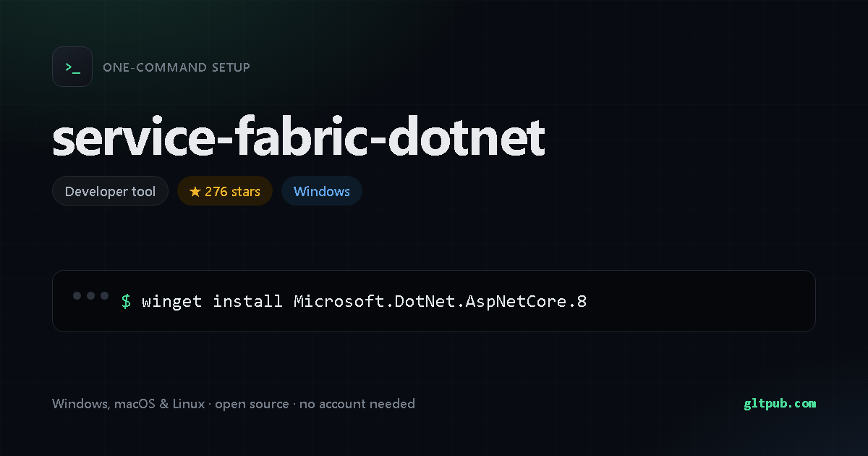Click the green dollar prompt symbol
Viewport: 868px width, 456px height.
[x=126, y=301]
